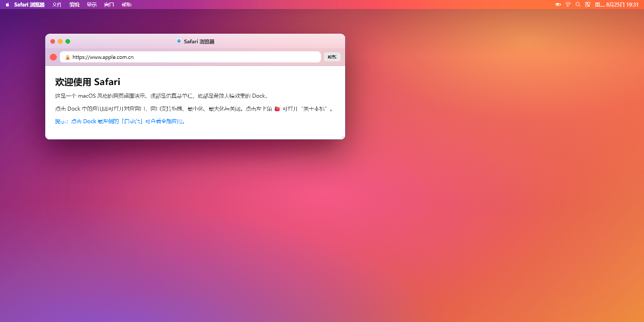644x322 pixels.
Task: Open the 帮助 menu
Action: (127, 5)
